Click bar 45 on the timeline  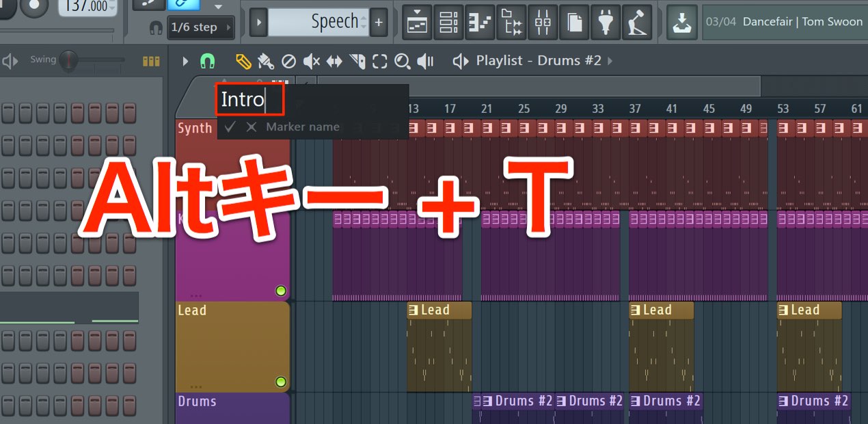[x=709, y=109]
